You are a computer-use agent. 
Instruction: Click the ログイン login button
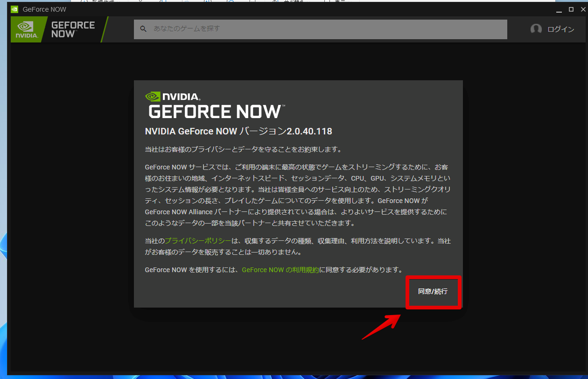click(560, 29)
